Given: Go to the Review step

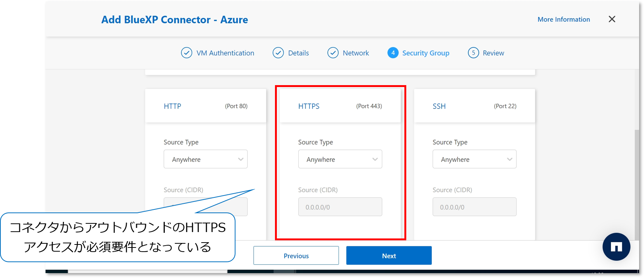Looking at the screenshot, I should click(493, 53).
